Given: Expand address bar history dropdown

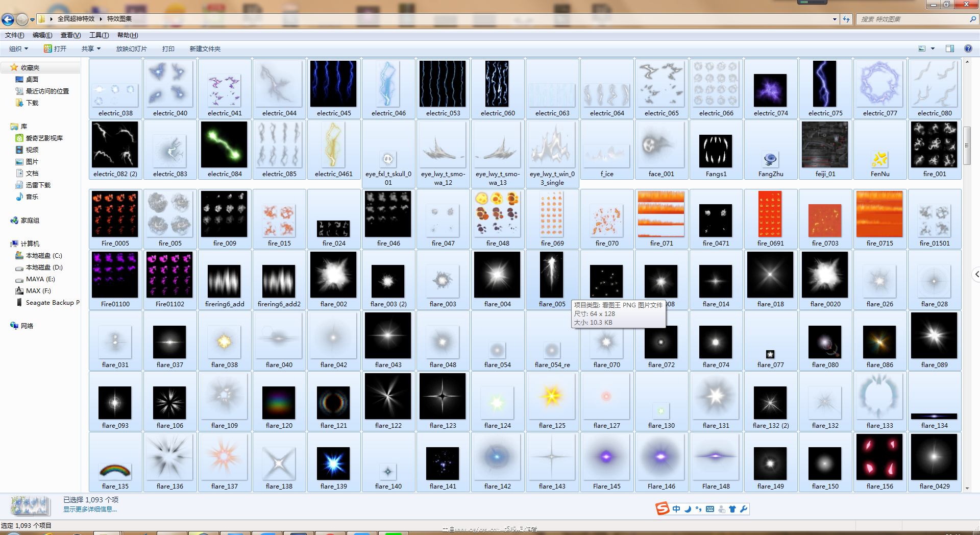Looking at the screenshot, I should pos(835,19).
